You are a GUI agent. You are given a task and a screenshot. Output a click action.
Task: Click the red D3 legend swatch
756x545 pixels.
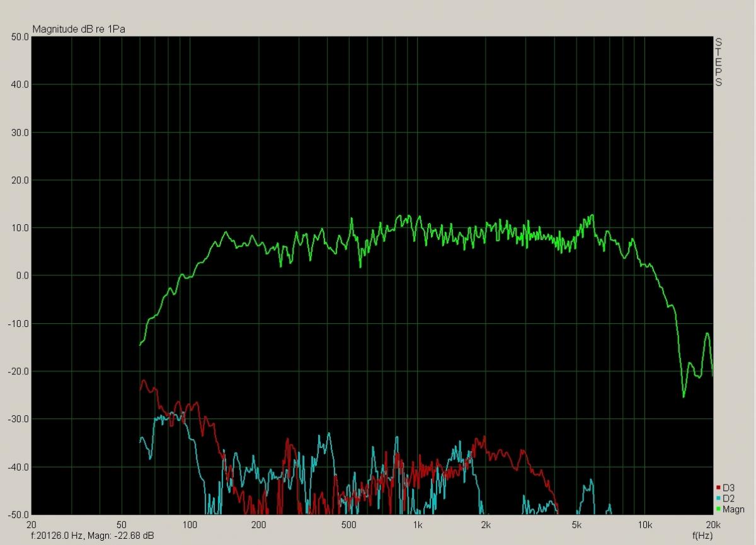(718, 488)
